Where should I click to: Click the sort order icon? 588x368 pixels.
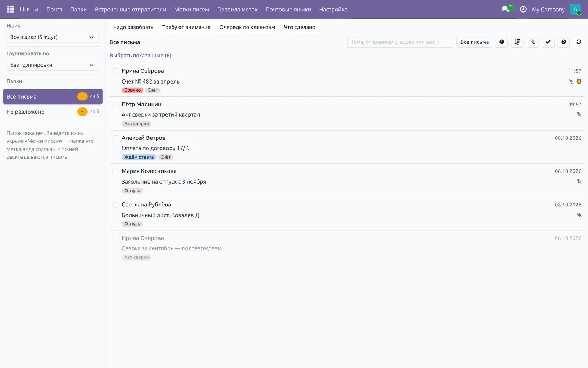pos(517,42)
